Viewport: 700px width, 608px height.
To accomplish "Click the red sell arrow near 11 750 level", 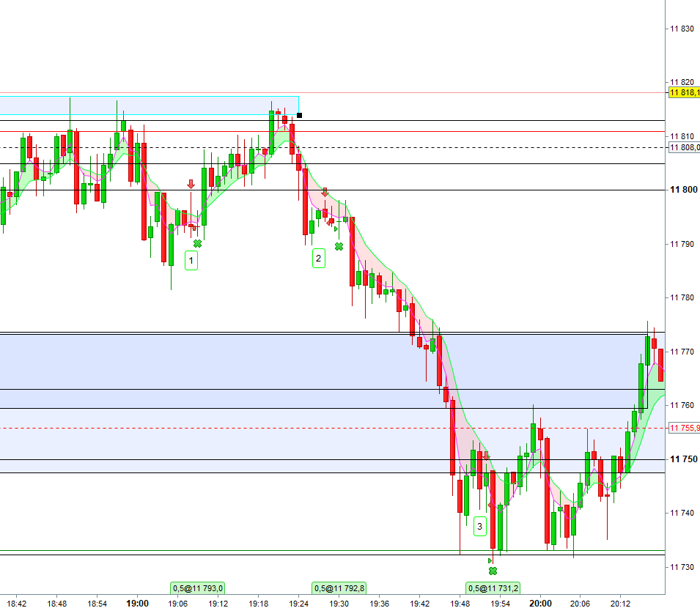I will (486, 456).
